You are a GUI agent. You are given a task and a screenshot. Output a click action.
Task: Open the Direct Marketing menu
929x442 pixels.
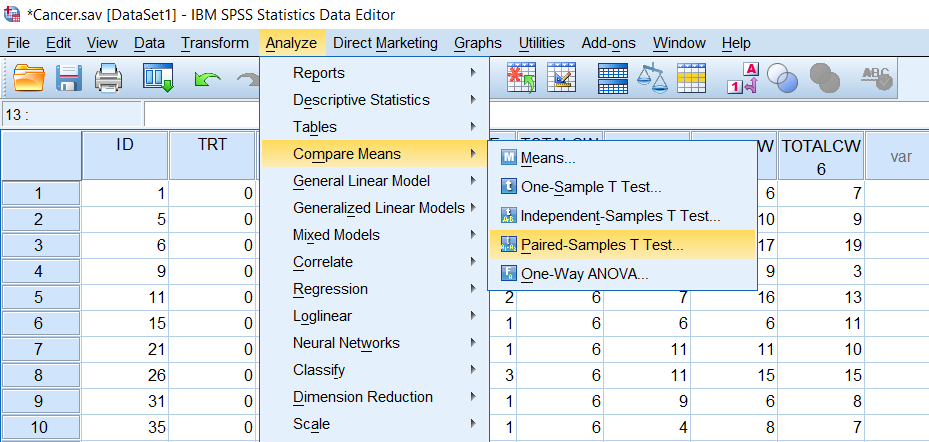385,43
